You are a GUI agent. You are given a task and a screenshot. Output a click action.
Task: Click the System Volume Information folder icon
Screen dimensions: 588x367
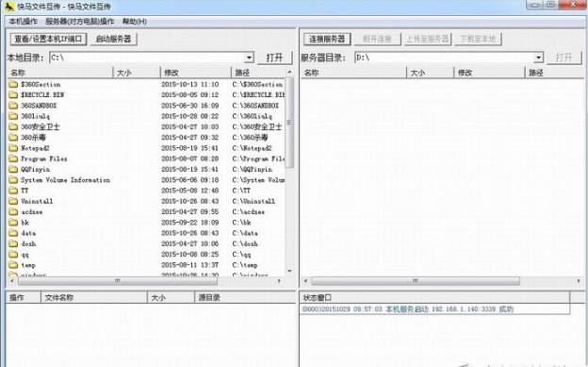tap(13, 180)
